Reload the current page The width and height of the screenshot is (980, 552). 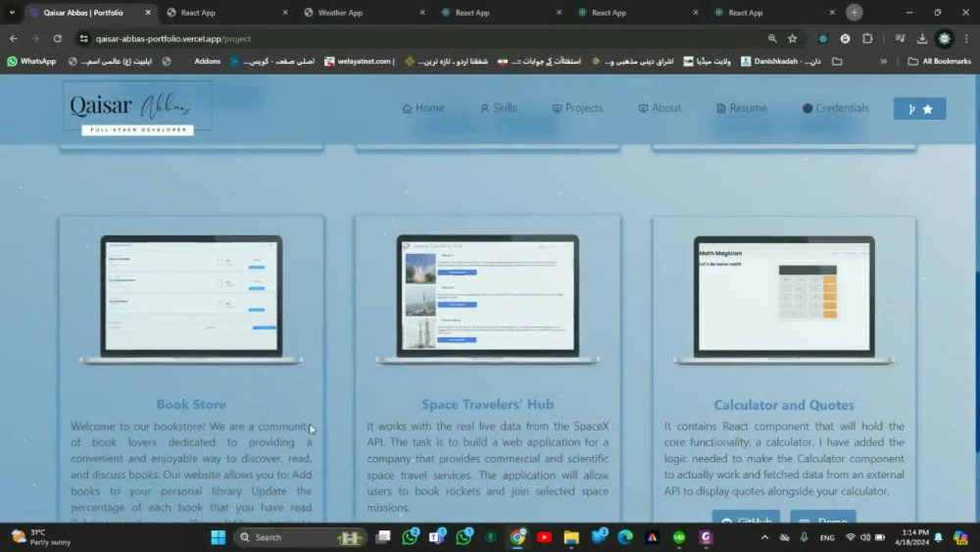(x=58, y=39)
